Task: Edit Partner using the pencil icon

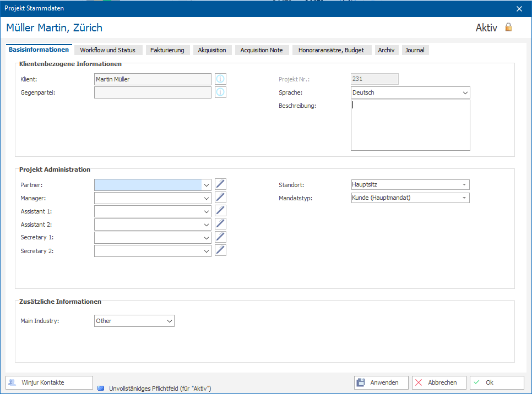Action: point(220,184)
